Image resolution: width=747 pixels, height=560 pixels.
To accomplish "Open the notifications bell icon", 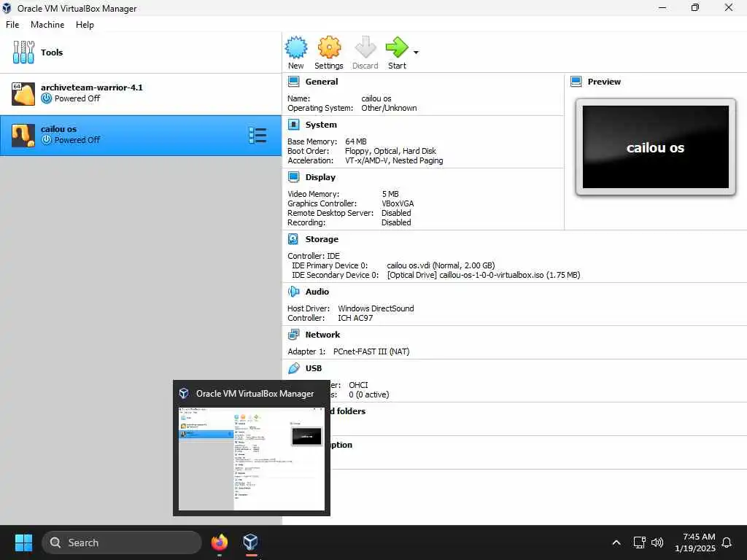I will [x=727, y=542].
